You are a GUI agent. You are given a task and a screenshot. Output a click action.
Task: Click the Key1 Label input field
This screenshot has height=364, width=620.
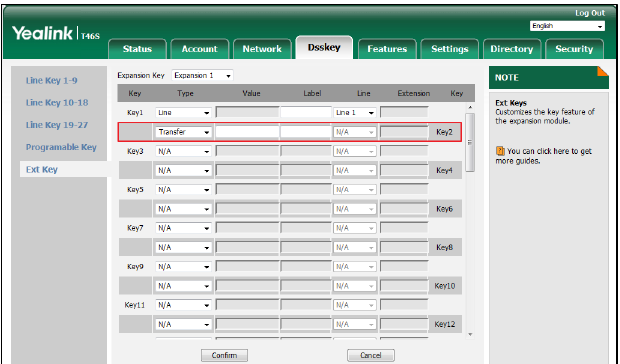click(306, 113)
